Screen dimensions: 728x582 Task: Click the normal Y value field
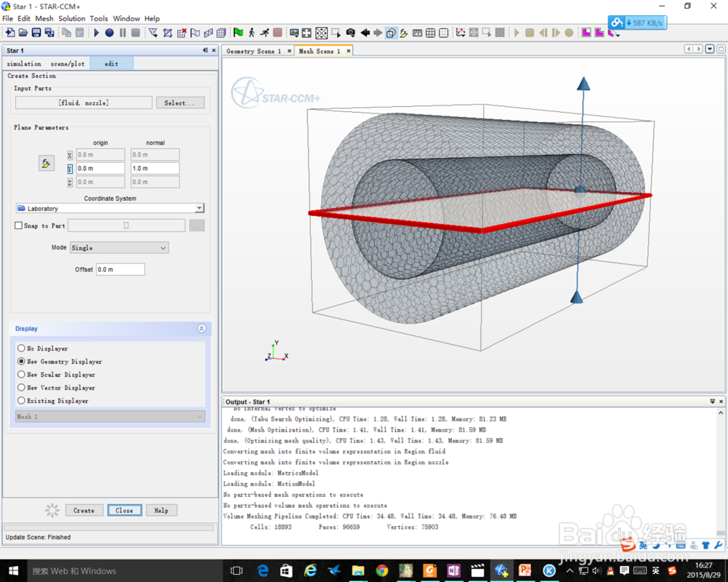pos(155,169)
